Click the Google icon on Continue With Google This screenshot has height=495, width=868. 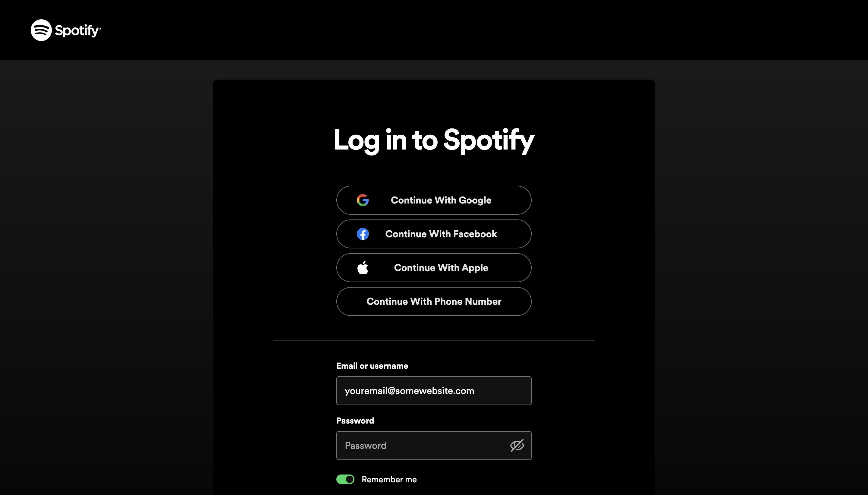(363, 200)
